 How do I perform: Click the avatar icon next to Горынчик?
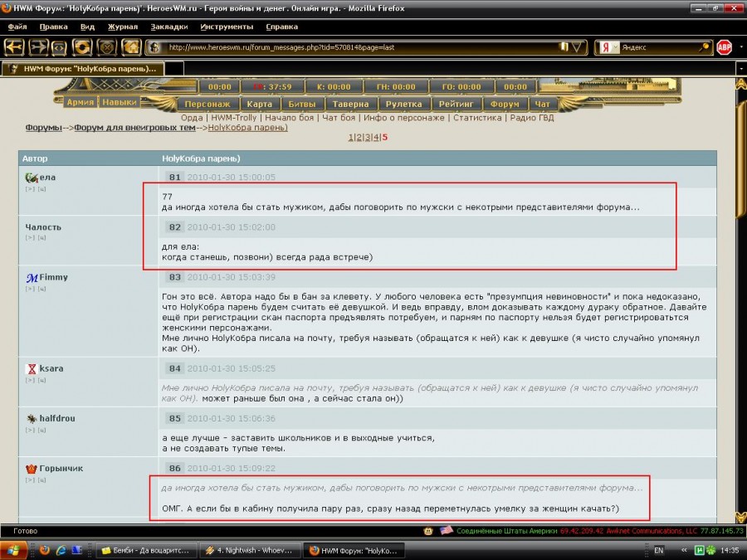(x=32, y=469)
